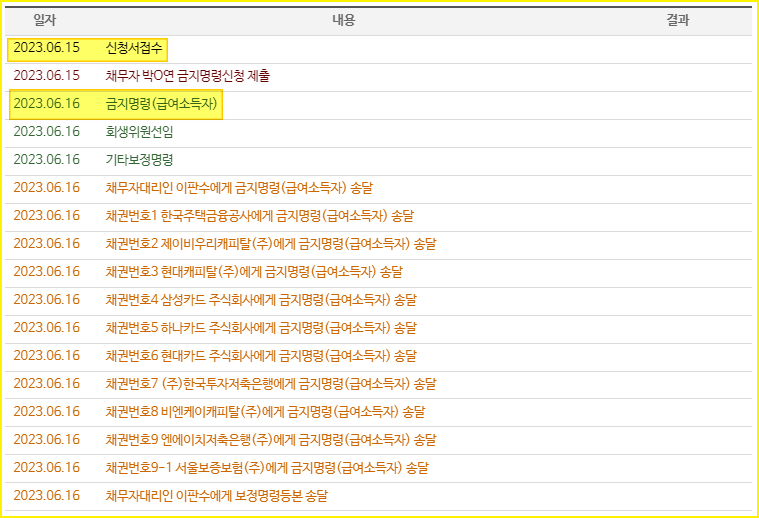This screenshot has width=759, height=518.
Task: Select the 기타보정명령 entry
Action: click(139, 160)
